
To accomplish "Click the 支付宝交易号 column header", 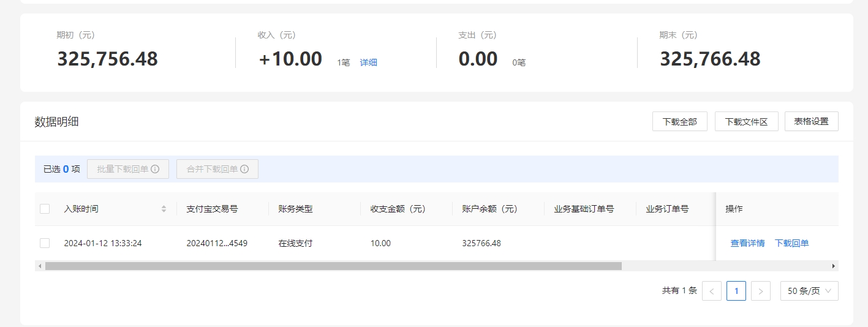I will [x=212, y=209].
